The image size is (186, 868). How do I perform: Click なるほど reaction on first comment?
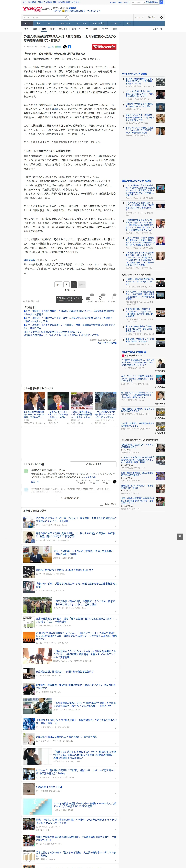point(94,482)
